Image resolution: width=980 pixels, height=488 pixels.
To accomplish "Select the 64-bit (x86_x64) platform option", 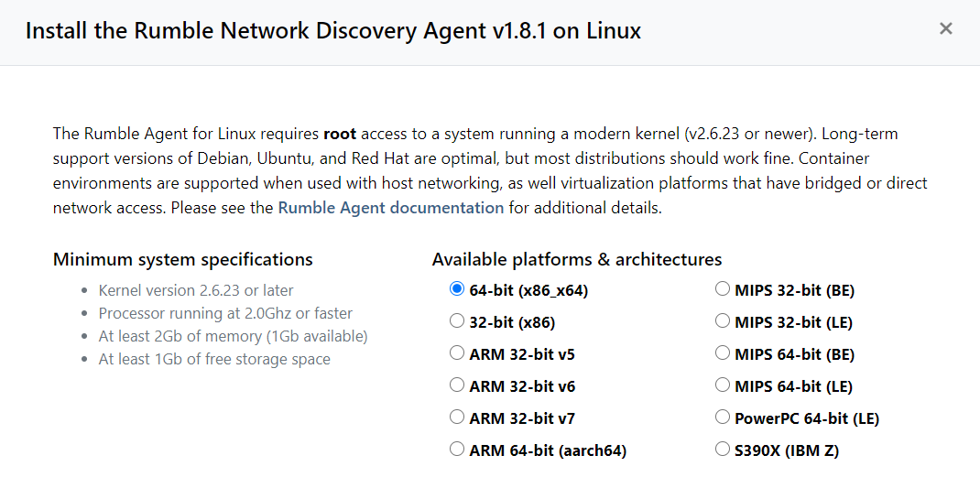I will tap(457, 288).
